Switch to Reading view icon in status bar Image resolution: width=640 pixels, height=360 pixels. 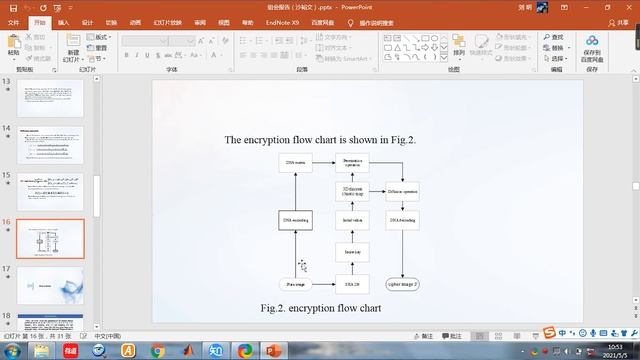click(x=517, y=336)
